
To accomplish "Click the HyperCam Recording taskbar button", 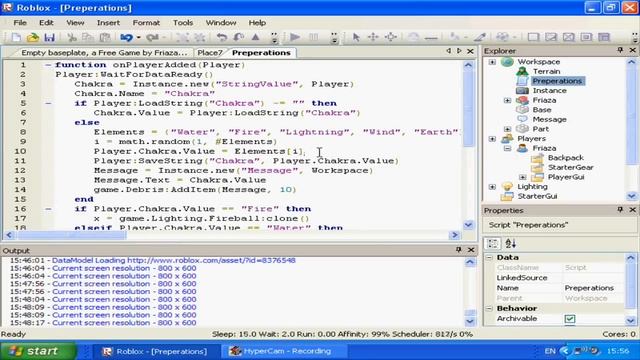I will (x=284, y=351).
